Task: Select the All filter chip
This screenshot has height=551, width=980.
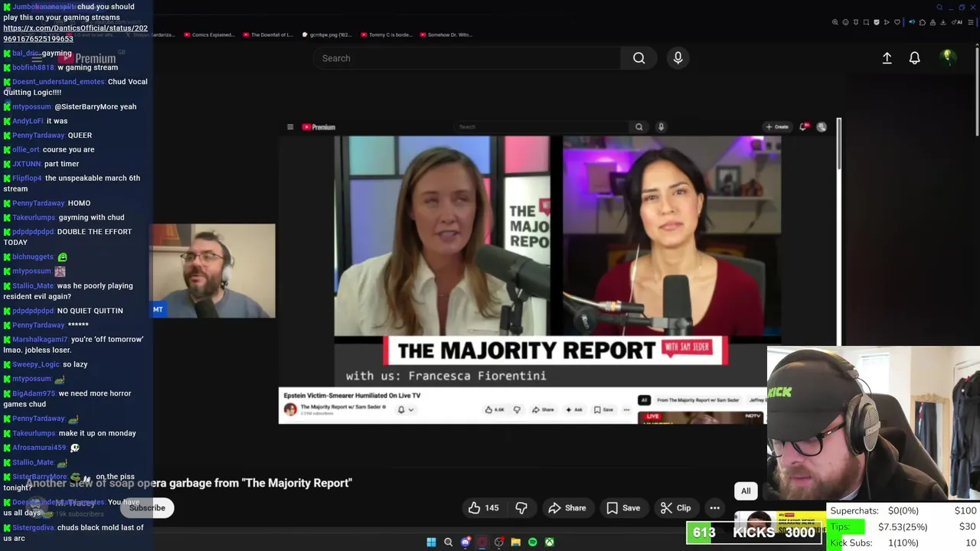Action: tap(746, 491)
